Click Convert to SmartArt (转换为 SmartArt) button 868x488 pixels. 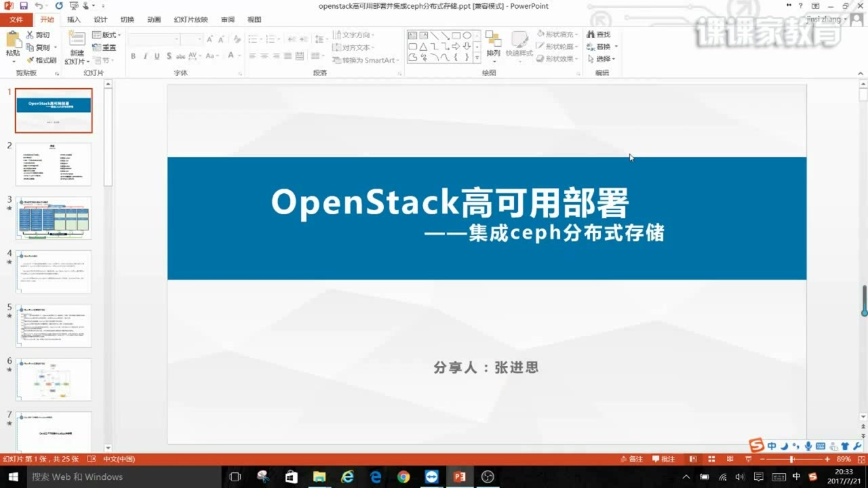click(364, 60)
